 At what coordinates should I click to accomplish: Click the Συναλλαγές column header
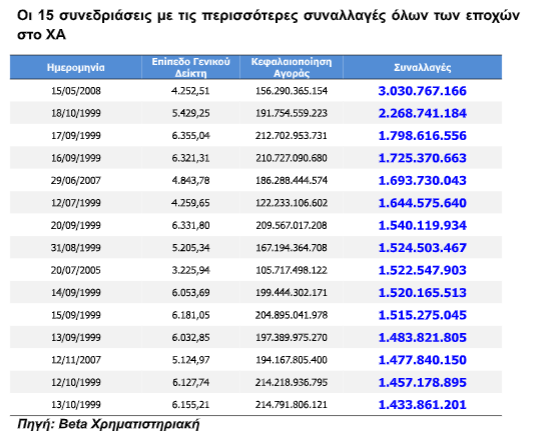point(422,67)
